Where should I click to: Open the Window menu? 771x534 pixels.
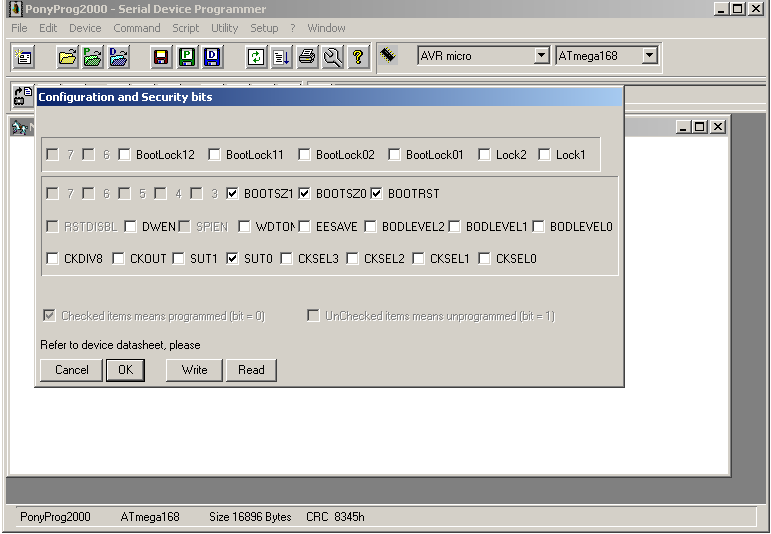(326, 28)
